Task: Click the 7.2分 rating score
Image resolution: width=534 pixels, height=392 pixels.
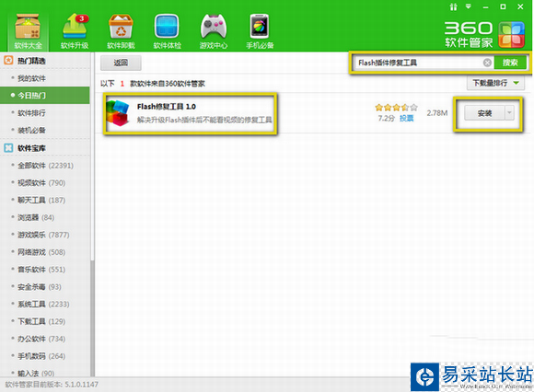Action: [386, 119]
